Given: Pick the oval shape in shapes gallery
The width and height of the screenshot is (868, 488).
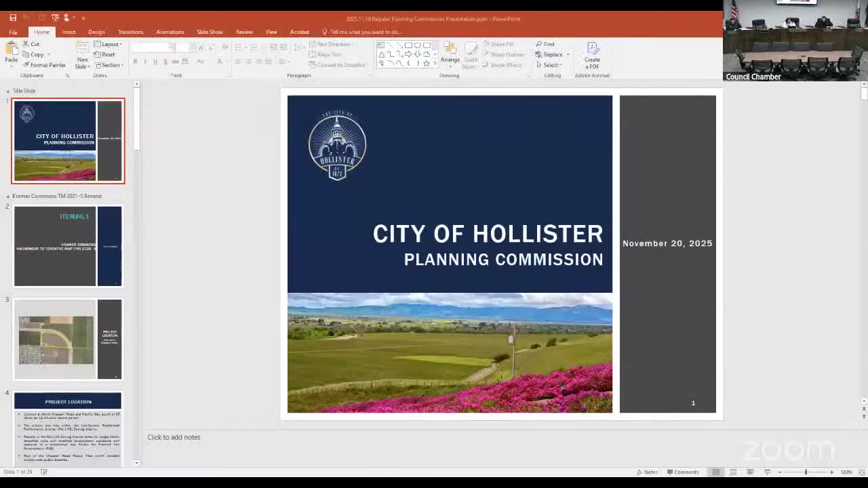Looking at the screenshot, I should click(417, 45).
